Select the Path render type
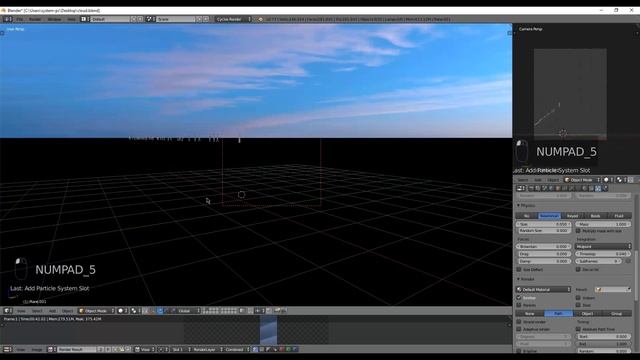Screen dimensions: 640x360 tap(558, 313)
